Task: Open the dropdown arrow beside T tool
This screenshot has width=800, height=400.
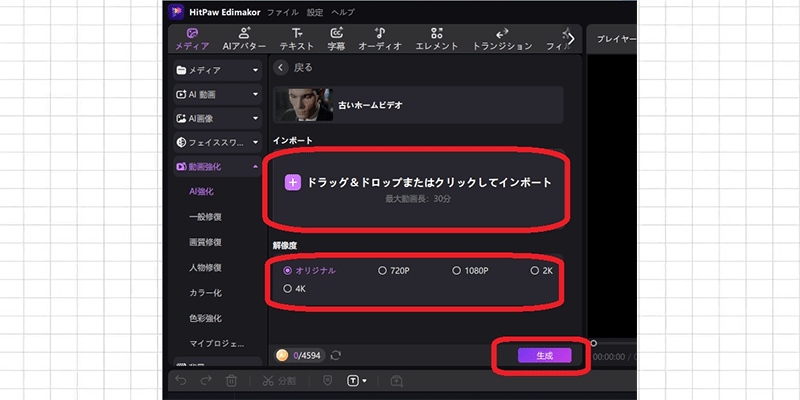Action: coord(364,381)
